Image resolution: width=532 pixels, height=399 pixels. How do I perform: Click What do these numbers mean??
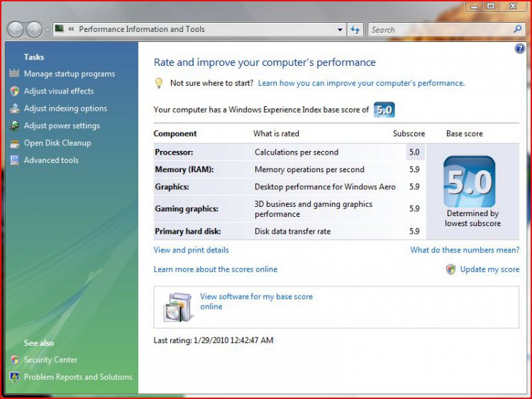tap(465, 250)
